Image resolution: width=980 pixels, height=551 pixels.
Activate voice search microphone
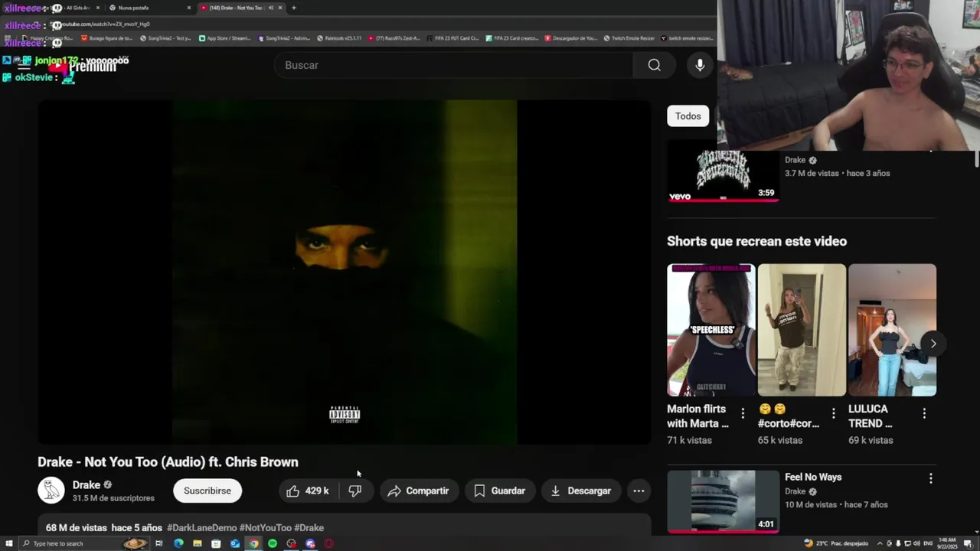[700, 65]
